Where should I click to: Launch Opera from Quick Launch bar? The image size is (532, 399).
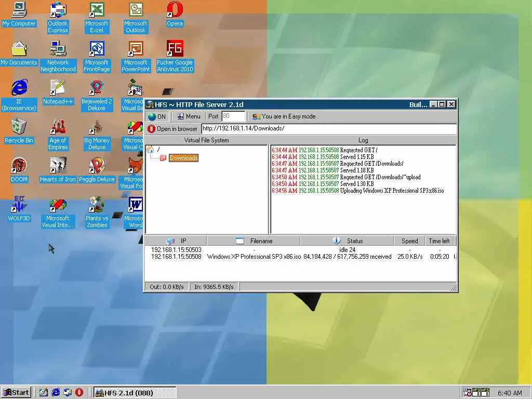coord(79,393)
